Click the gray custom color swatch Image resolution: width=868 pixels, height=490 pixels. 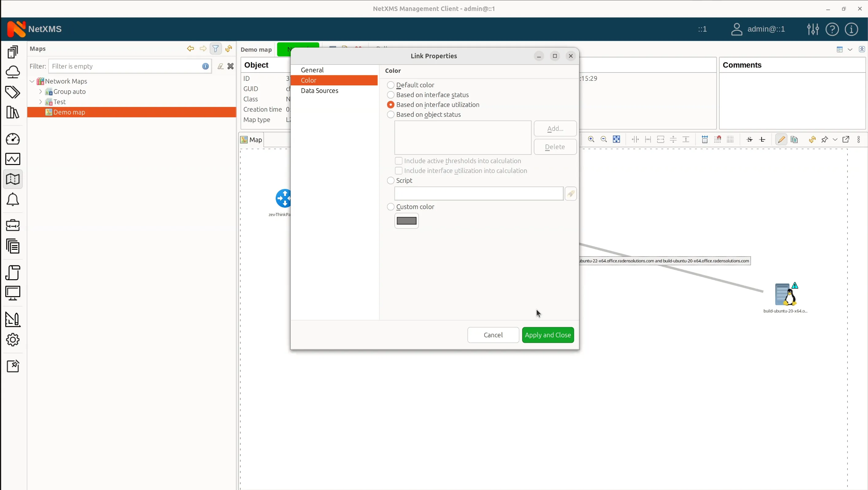(406, 221)
